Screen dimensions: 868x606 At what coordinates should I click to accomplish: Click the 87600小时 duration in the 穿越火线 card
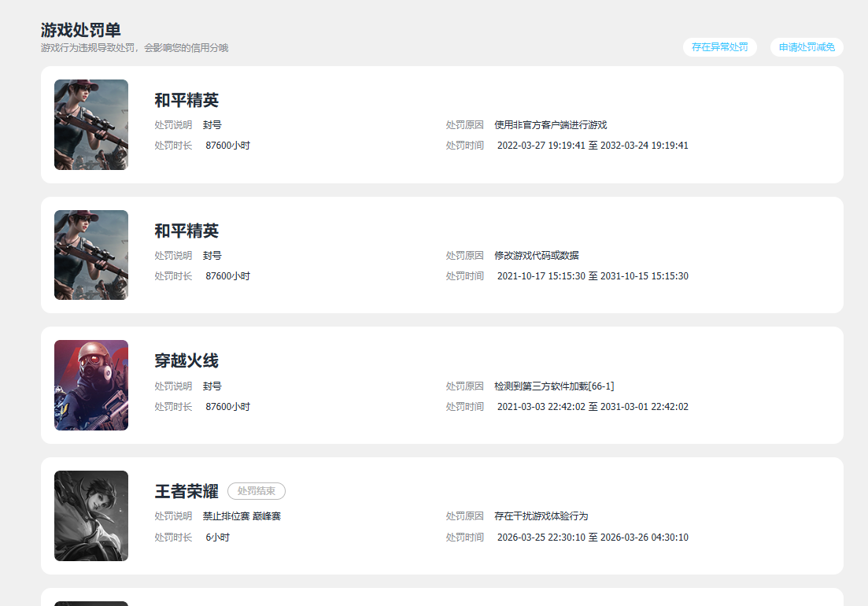point(228,407)
